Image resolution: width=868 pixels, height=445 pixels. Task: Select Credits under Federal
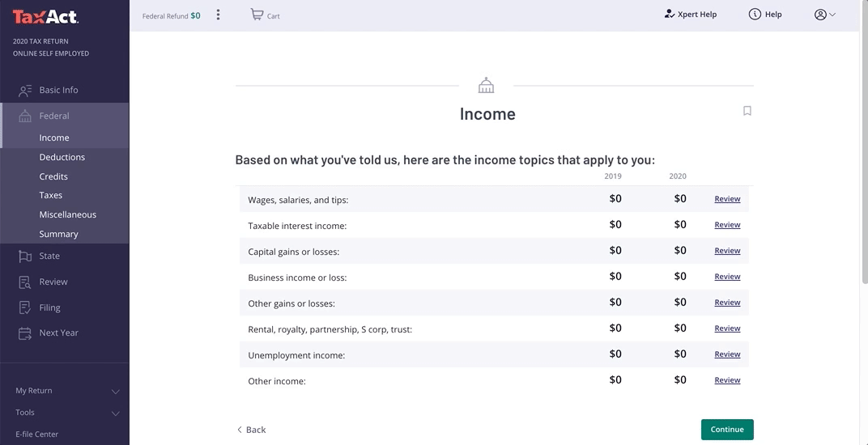click(x=53, y=176)
